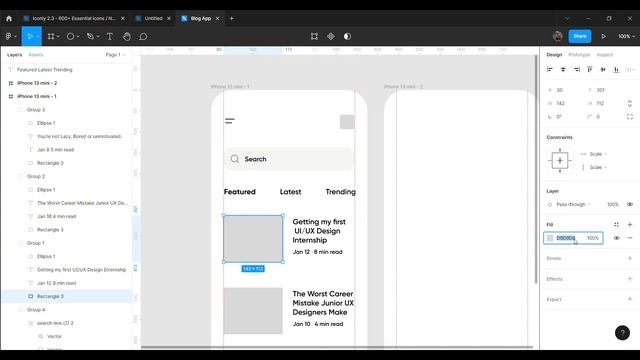This screenshot has height=360, width=640.
Task: Add an effect with plus button
Action: tap(630, 279)
